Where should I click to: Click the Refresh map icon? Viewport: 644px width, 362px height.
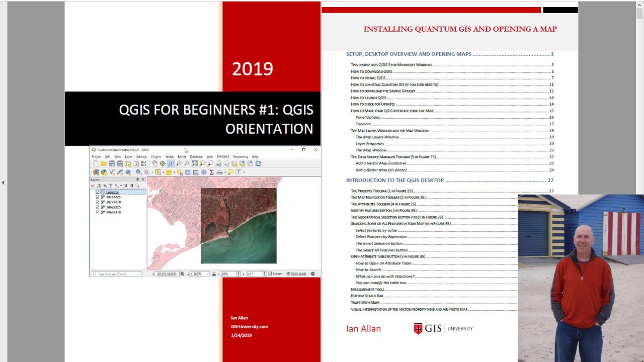258,163
